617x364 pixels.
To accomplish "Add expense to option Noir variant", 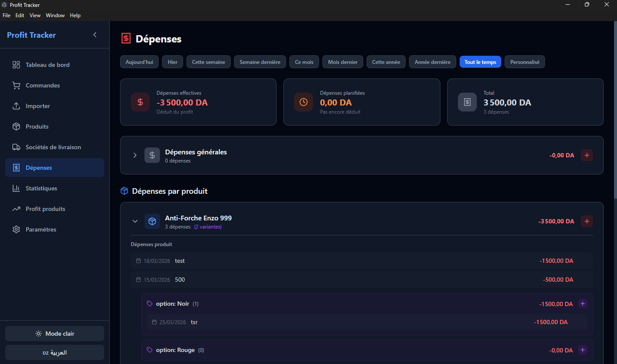I will (x=583, y=304).
